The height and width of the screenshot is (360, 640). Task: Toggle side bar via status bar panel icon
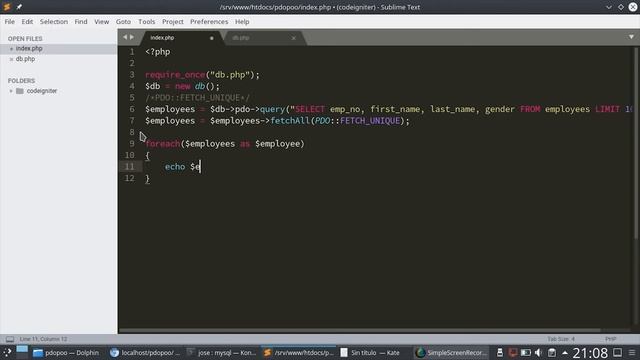10,339
